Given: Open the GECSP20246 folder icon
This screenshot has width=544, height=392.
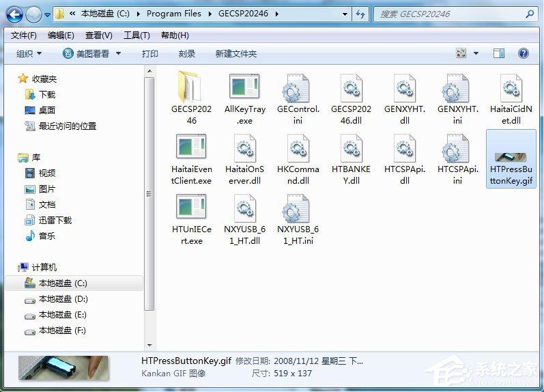Looking at the screenshot, I should click(x=190, y=87).
